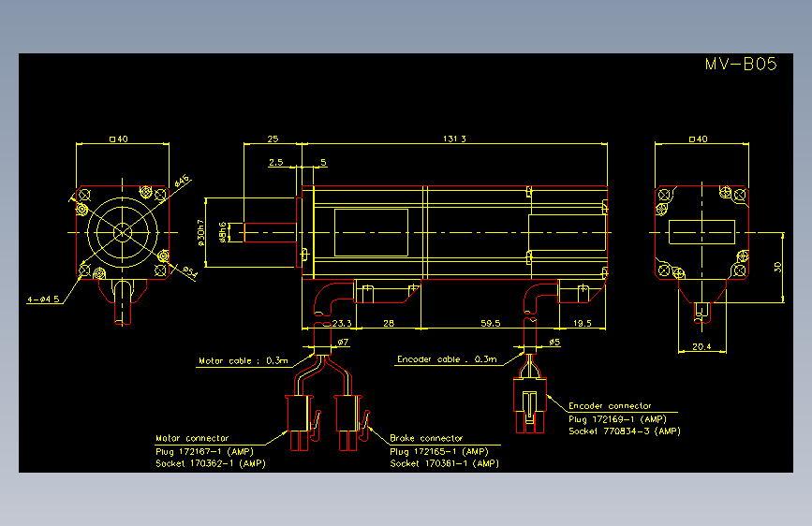Select 'Plug 172165-1 (AMP)' text
This screenshot has width=812, height=526.
coord(439,451)
